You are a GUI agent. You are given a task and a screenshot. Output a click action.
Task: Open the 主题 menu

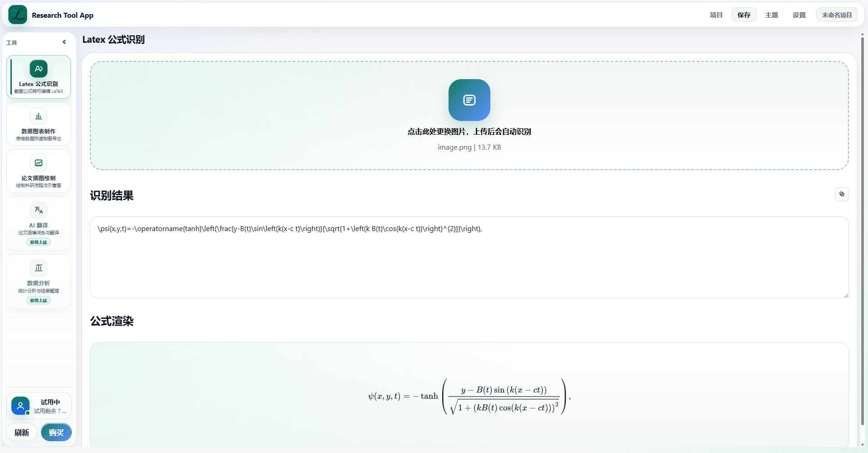[x=772, y=15]
